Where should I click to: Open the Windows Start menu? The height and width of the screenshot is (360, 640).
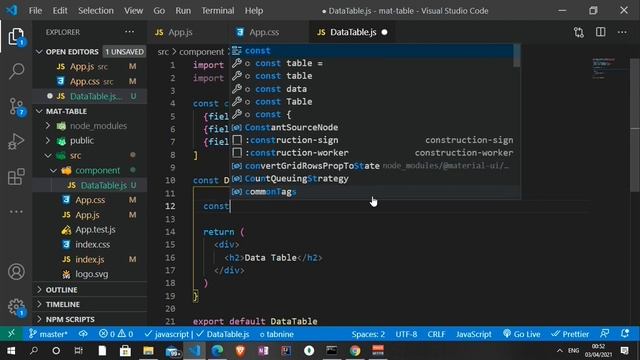coord(11,351)
